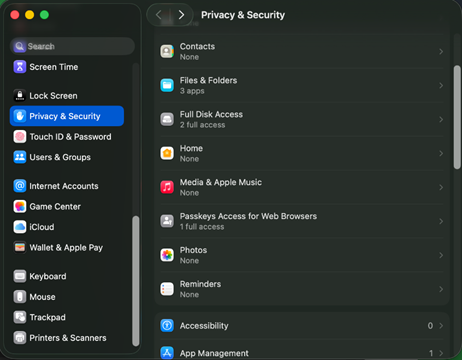
Task: Expand Photos row chevron
Action: 441,255
